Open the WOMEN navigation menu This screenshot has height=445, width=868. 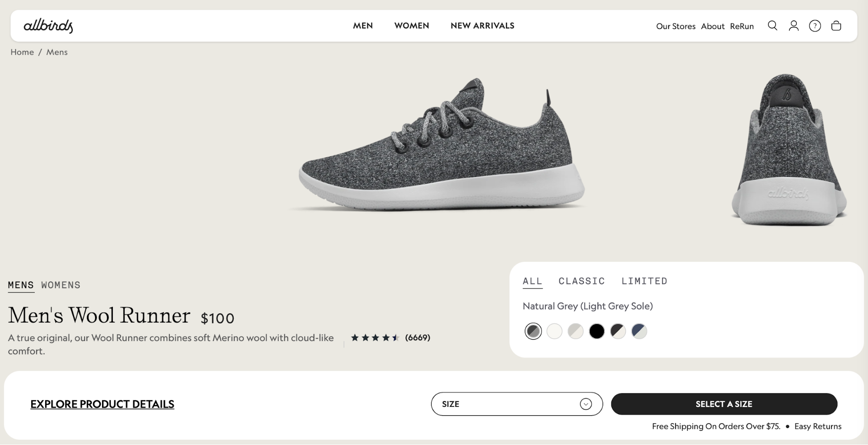coord(412,26)
